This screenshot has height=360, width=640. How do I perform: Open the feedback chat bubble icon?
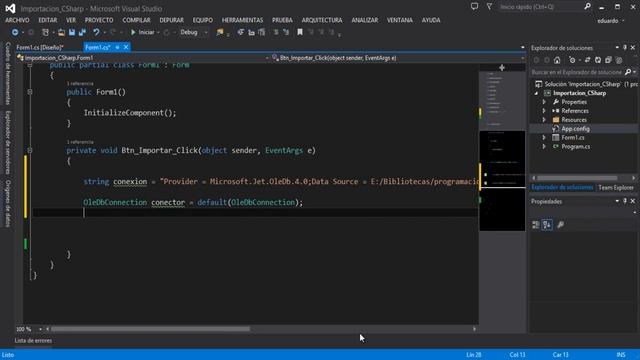[474, 7]
